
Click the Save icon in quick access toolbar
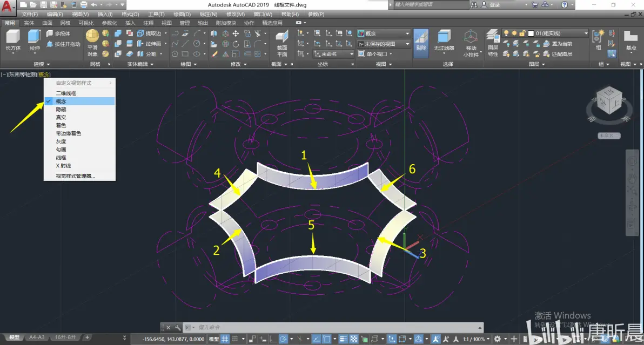pyautogui.click(x=44, y=5)
